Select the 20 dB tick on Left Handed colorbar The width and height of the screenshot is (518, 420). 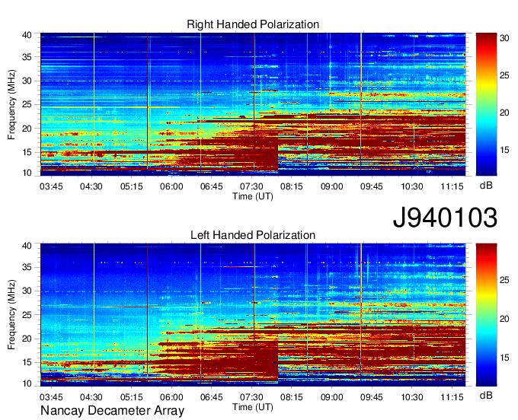pos(504,319)
